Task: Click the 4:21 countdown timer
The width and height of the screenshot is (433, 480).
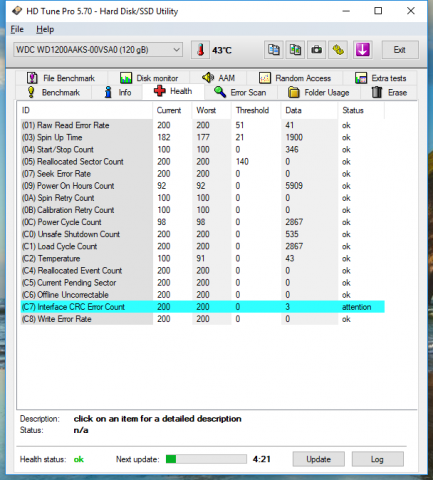Action: (262, 459)
